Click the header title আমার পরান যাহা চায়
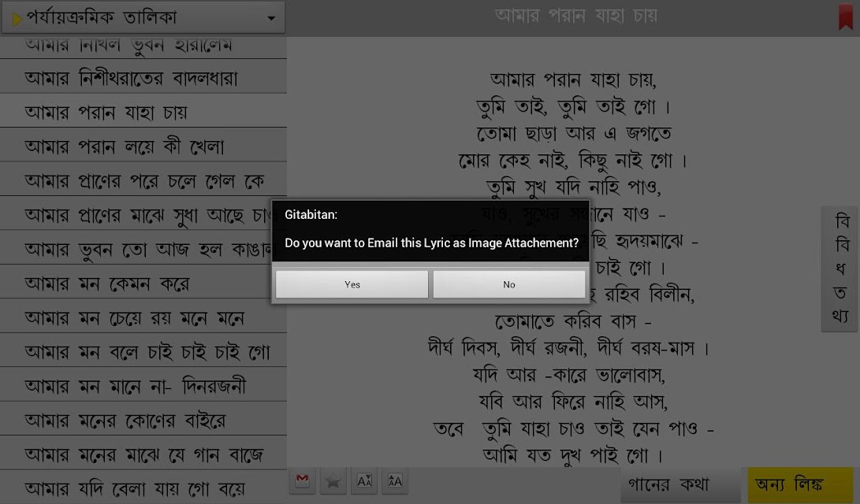 575,16
